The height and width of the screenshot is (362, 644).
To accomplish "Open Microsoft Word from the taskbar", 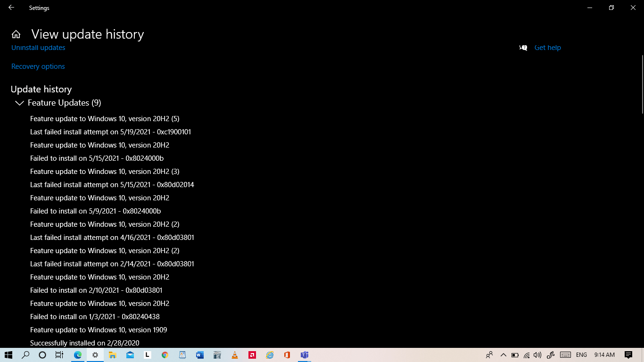I will click(x=200, y=355).
